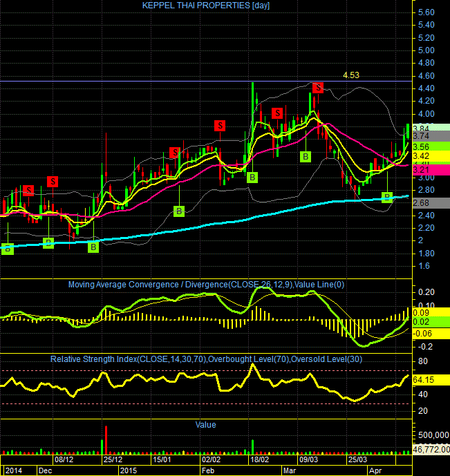The image size is (450, 476).
Task: Click the 4.53 resistance level label
Action: tap(351, 75)
